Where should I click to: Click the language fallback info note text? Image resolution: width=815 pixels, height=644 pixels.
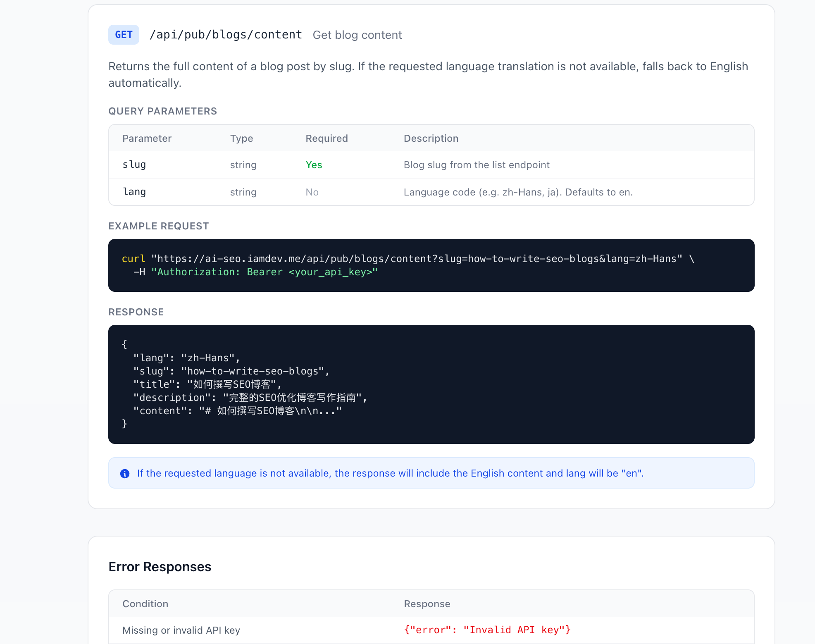(390, 473)
